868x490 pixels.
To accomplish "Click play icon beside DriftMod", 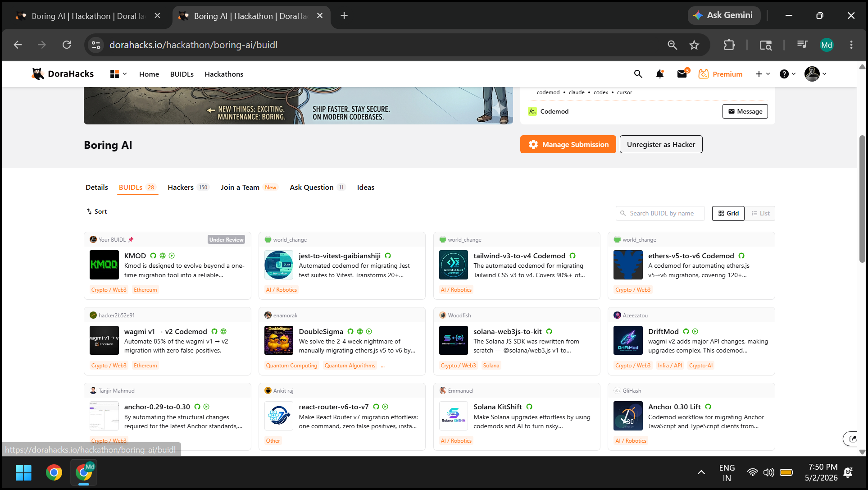I will coord(695,331).
